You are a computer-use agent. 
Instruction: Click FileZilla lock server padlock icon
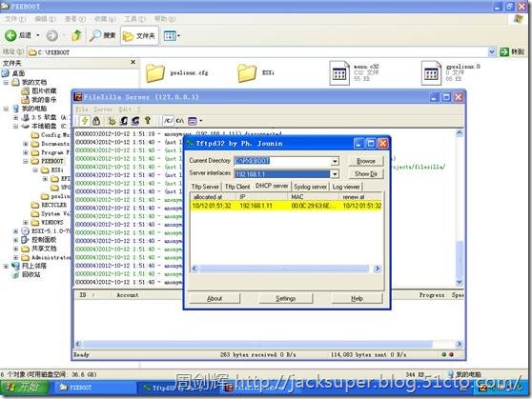(96, 121)
